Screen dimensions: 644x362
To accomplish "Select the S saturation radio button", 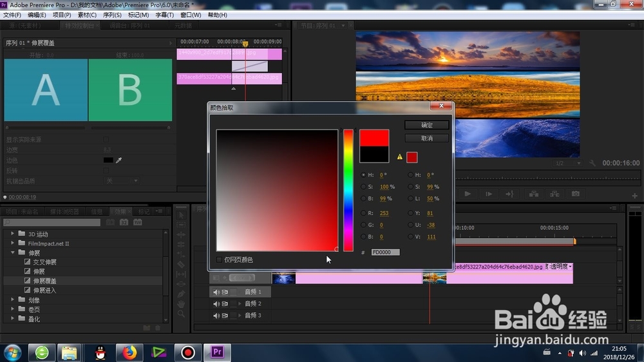I will (363, 187).
